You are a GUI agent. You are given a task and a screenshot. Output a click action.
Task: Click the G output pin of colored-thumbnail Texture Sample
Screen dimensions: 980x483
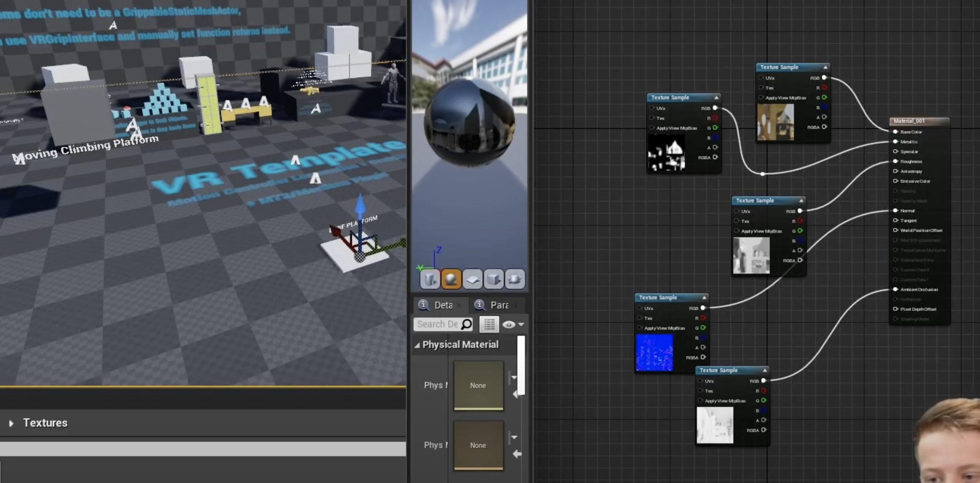824,97
